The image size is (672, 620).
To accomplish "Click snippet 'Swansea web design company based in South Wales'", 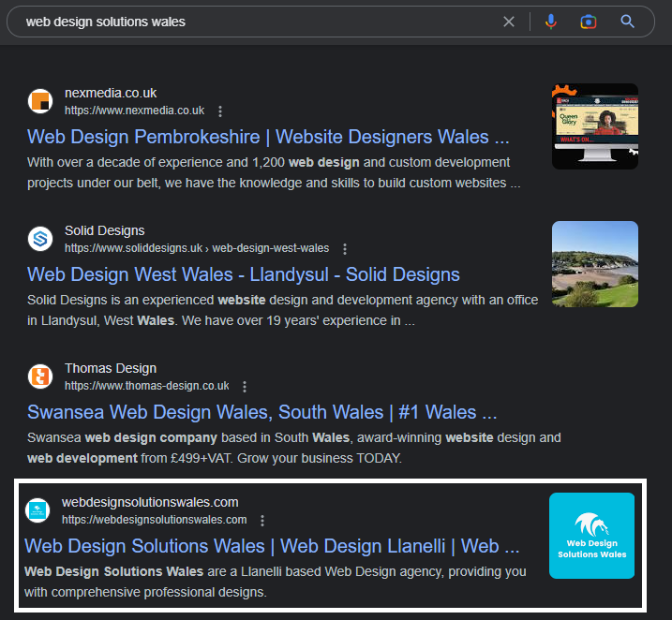I will click(294, 448).
